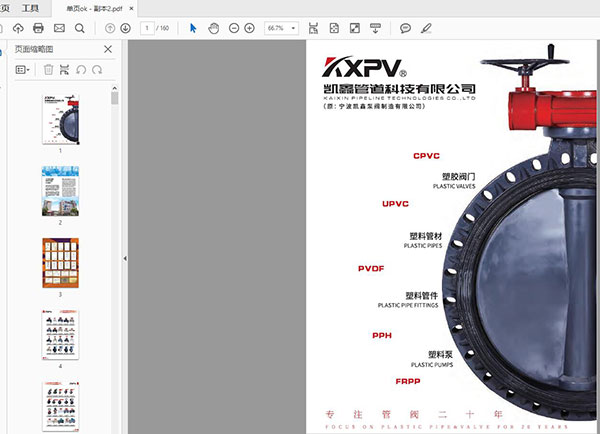This screenshot has width=600, height=434.
Task: Add a comment with speech bubble icon
Action: pos(405,28)
